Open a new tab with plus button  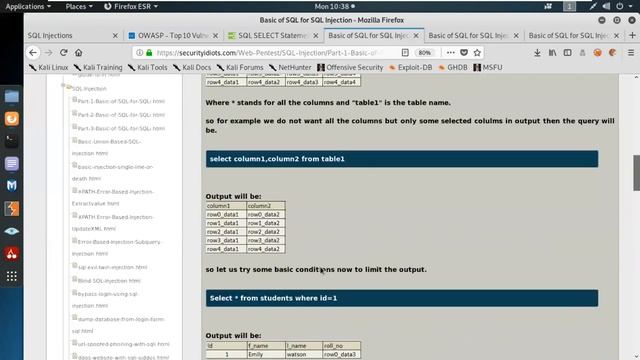coord(632,36)
